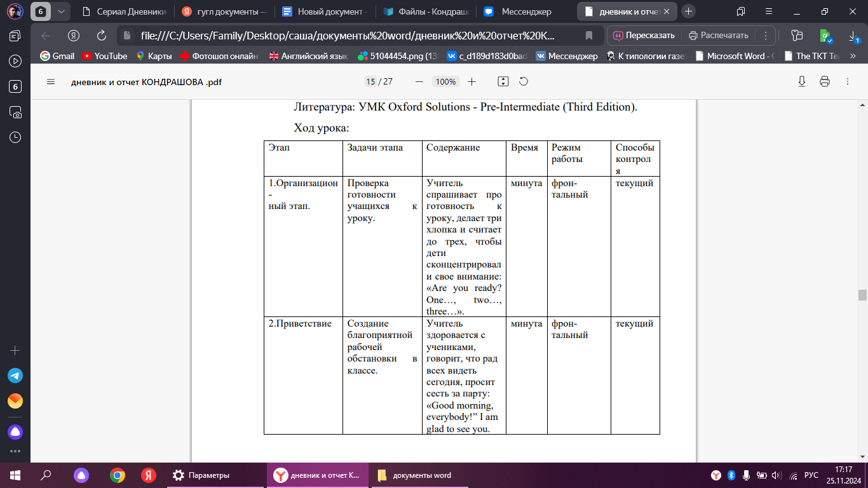Open Alice assistant in sidebar
Viewport: 868px width, 488px height.
coord(15,432)
